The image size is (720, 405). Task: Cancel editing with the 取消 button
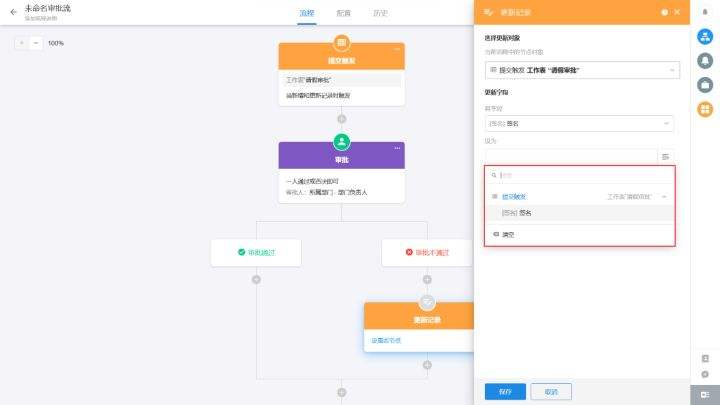551,392
